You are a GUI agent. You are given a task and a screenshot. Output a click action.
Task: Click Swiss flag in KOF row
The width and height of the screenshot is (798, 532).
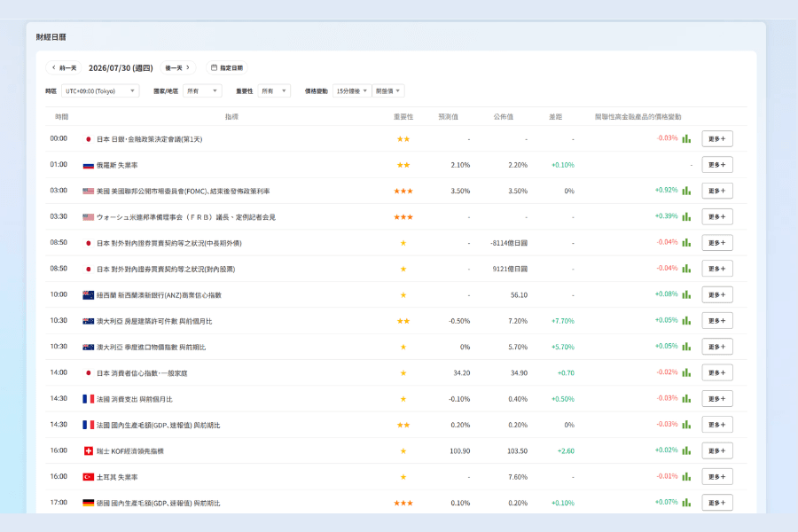click(88, 451)
